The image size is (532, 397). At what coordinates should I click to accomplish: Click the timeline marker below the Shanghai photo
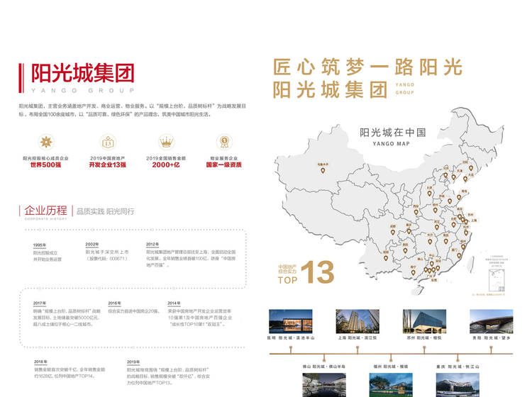click(358, 350)
